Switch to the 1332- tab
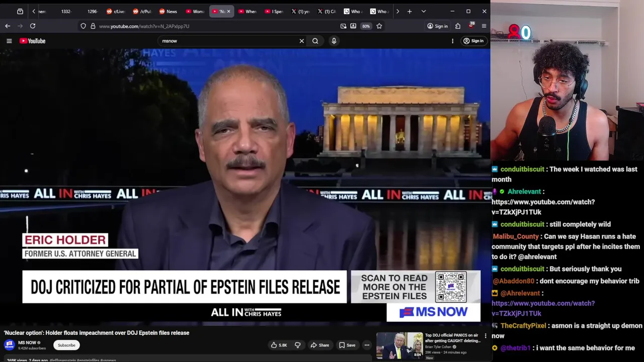 pos(66,11)
